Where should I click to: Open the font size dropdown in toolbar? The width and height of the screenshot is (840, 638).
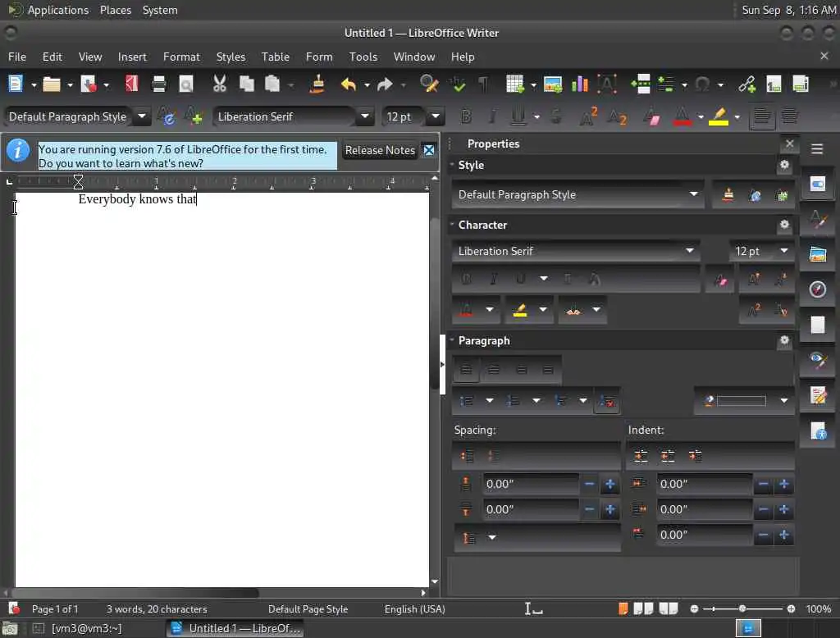tap(436, 116)
